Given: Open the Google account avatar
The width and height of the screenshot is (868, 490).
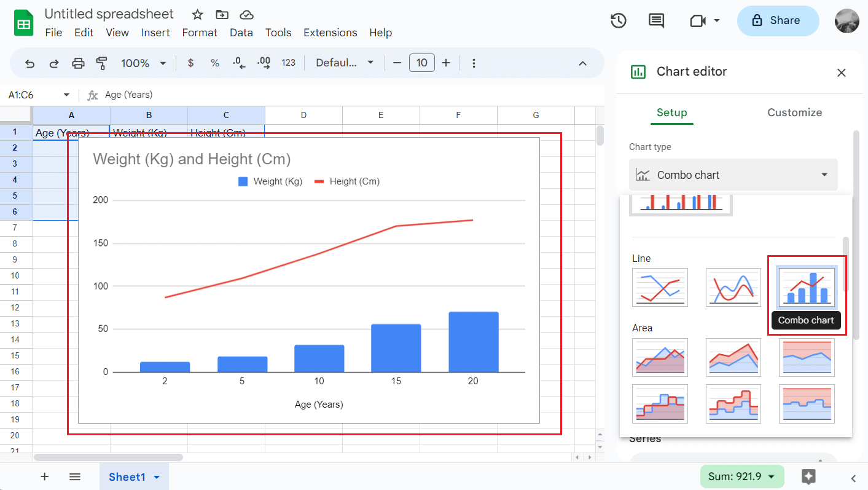Looking at the screenshot, I should (847, 21).
